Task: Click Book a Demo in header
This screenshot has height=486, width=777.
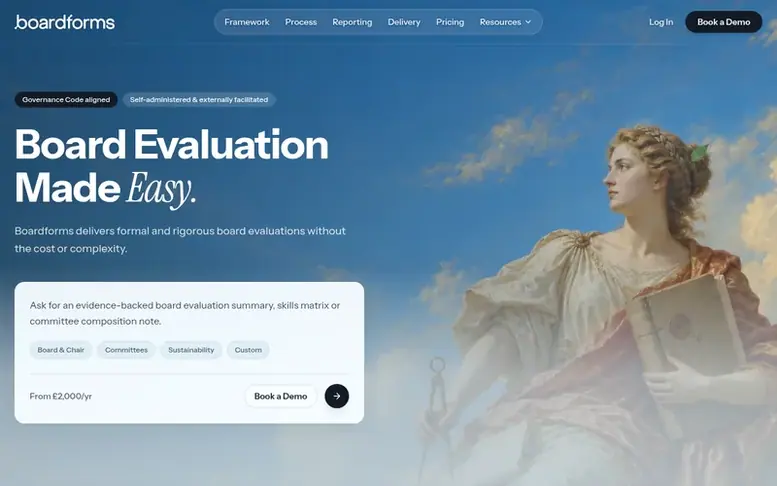Action: [723, 22]
